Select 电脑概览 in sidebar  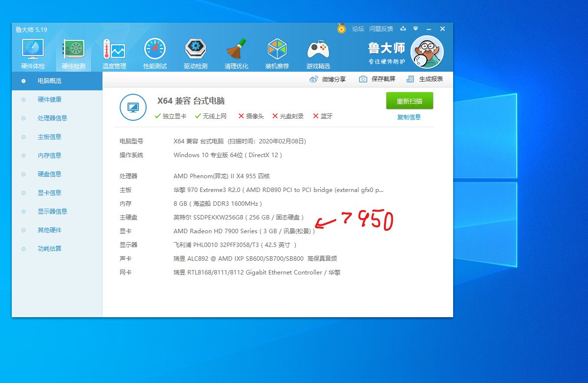point(57,81)
